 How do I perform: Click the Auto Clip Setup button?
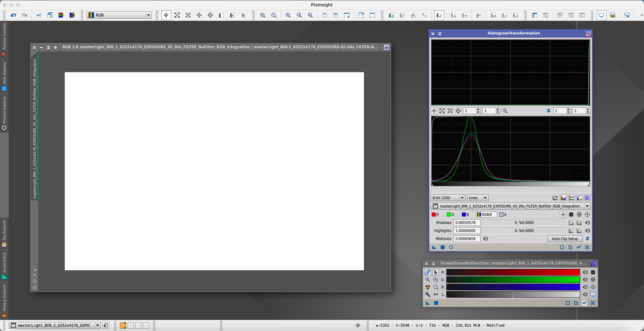[565, 239]
